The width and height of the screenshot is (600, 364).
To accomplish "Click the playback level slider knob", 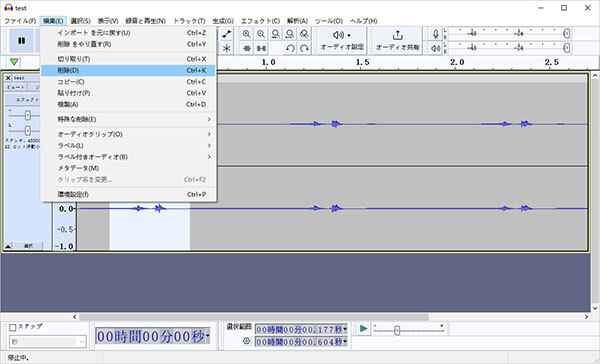I will 567,48.
